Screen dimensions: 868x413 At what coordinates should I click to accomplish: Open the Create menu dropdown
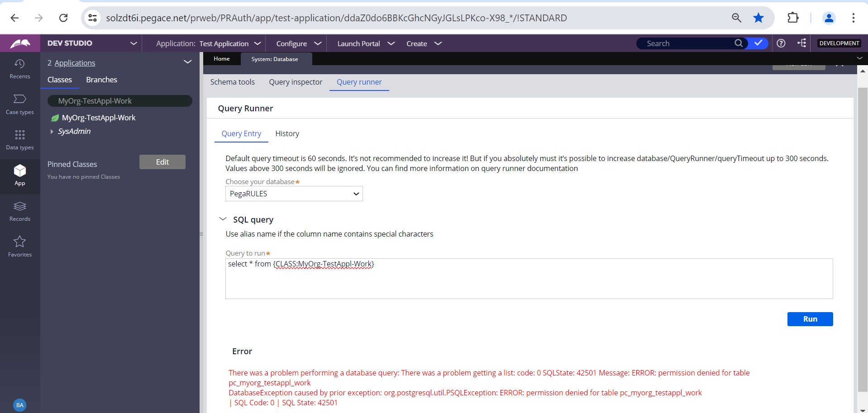(x=423, y=43)
